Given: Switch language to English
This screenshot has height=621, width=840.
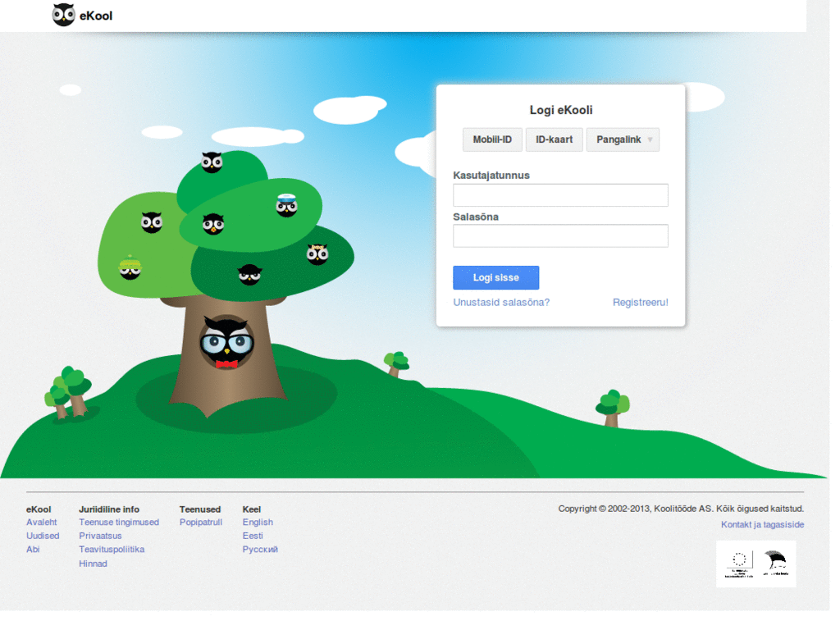Looking at the screenshot, I should pos(258,522).
